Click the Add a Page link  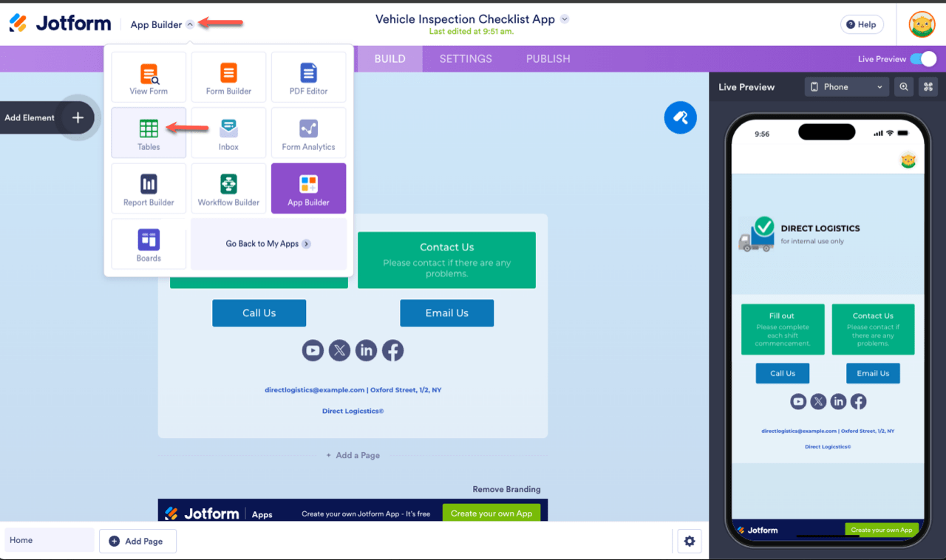click(x=353, y=455)
